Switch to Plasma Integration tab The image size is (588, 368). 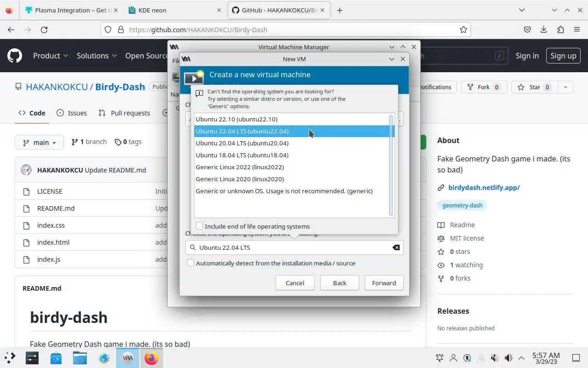coord(71,10)
